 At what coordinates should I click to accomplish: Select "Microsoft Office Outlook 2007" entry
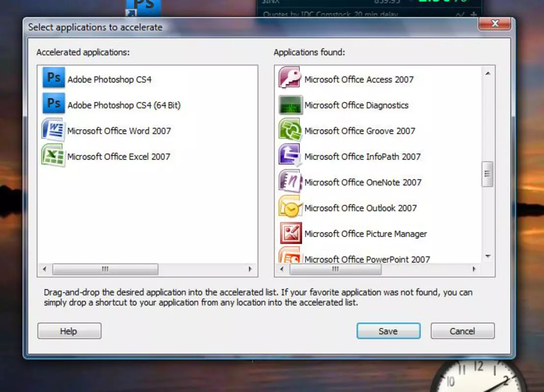click(x=361, y=208)
